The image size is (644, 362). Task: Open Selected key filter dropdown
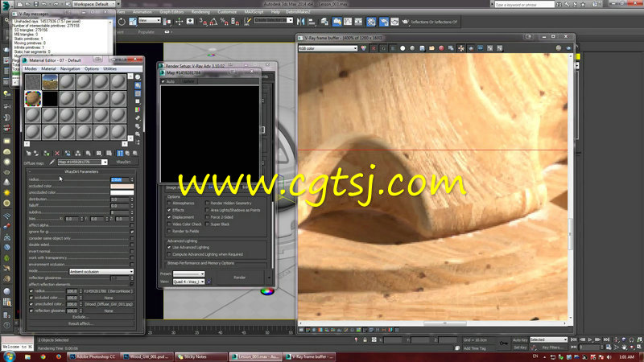(548, 339)
